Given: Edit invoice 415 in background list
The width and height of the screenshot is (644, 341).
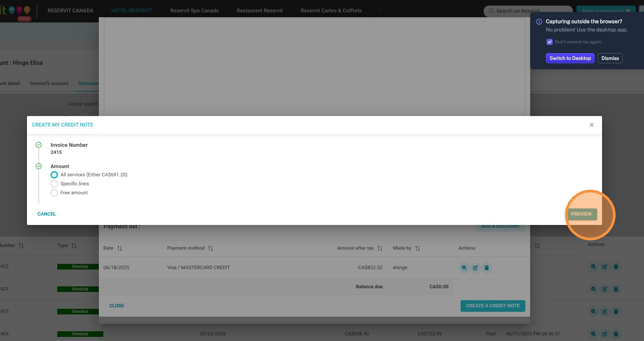Looking at the screenshot, I should point(604,311).
